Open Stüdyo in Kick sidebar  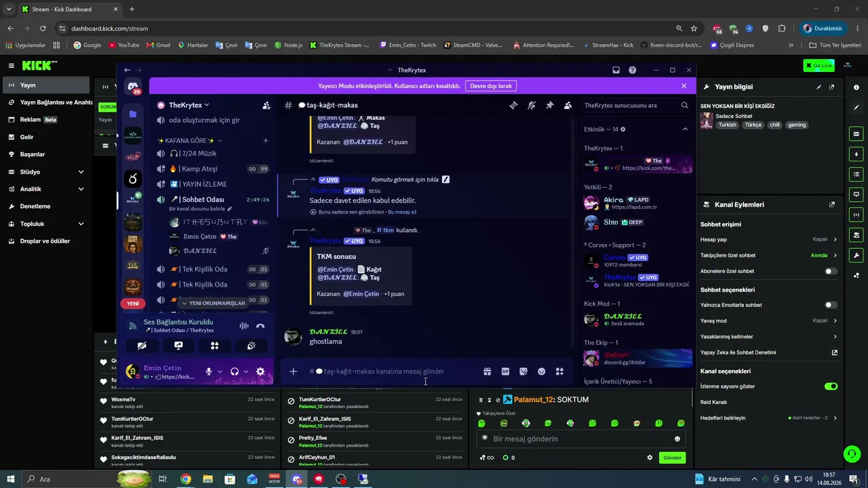45,172
